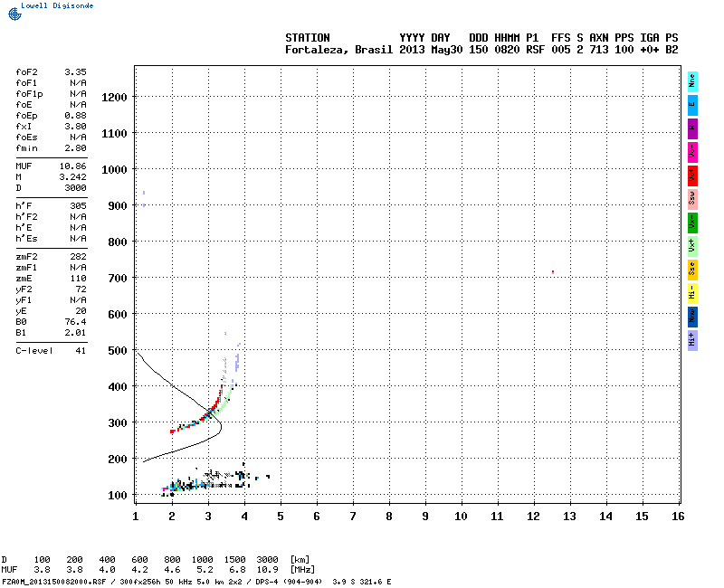The image size is (724, 588).
Task: Click the foF2 value 3.35
Action: pos(75,72)
